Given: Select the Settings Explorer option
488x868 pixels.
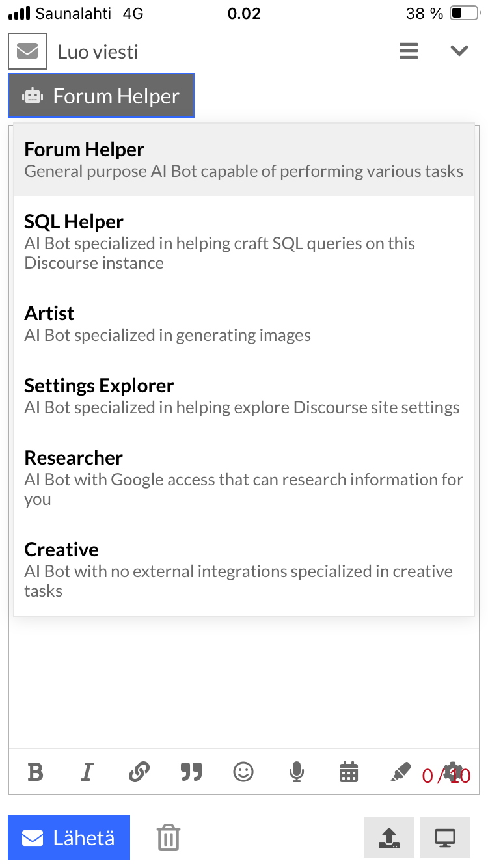Looking at the screenshot, I should [243, 396].
